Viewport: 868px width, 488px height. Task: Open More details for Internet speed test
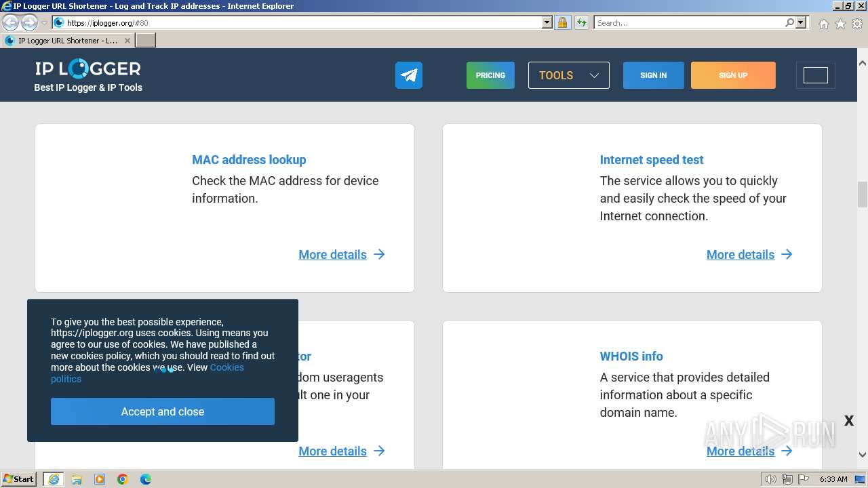749,255
